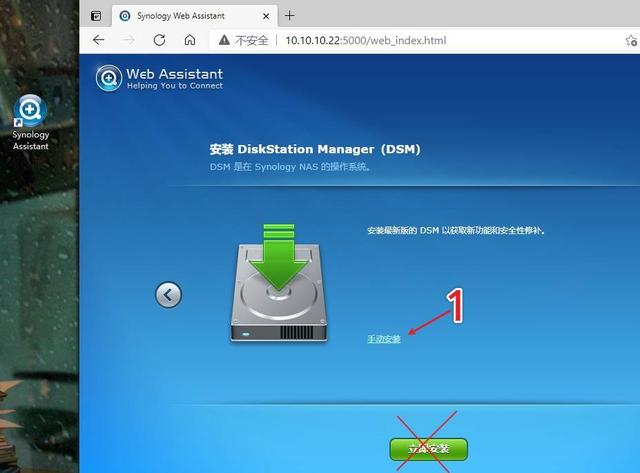Close the Synology Web Assistant tab
This screenshot has width=640, height=473.
266,16
